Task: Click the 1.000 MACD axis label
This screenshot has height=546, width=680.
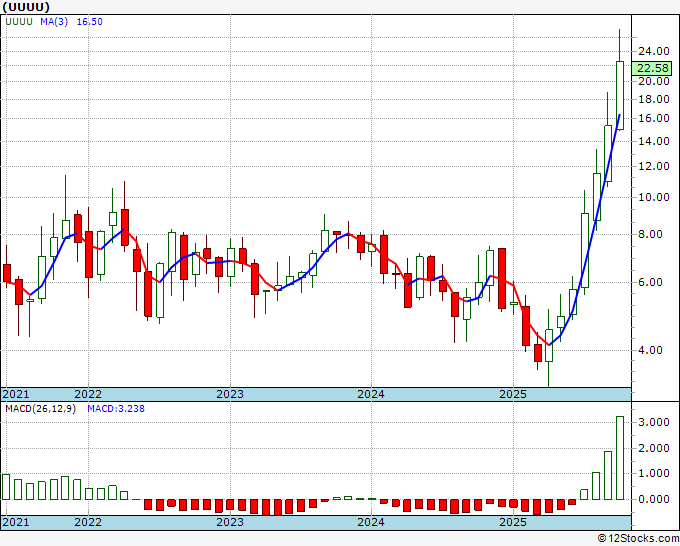Action: [x=654, y=474]
